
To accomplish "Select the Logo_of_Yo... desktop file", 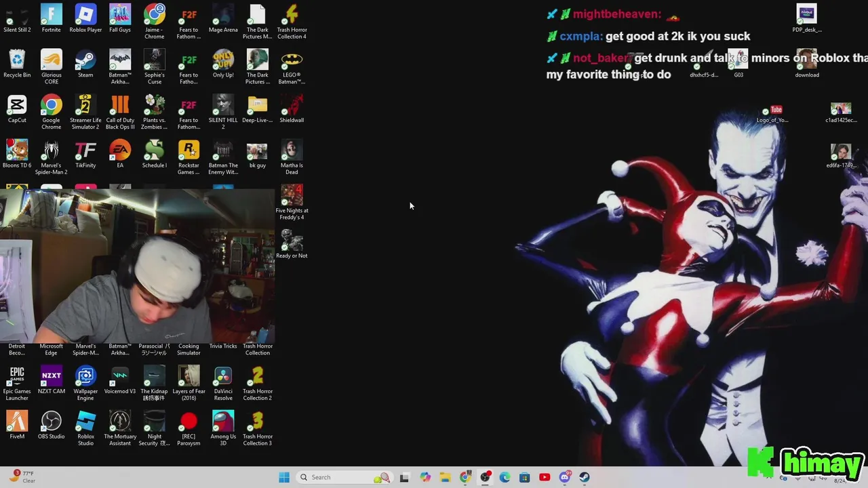I will [772, 114].
